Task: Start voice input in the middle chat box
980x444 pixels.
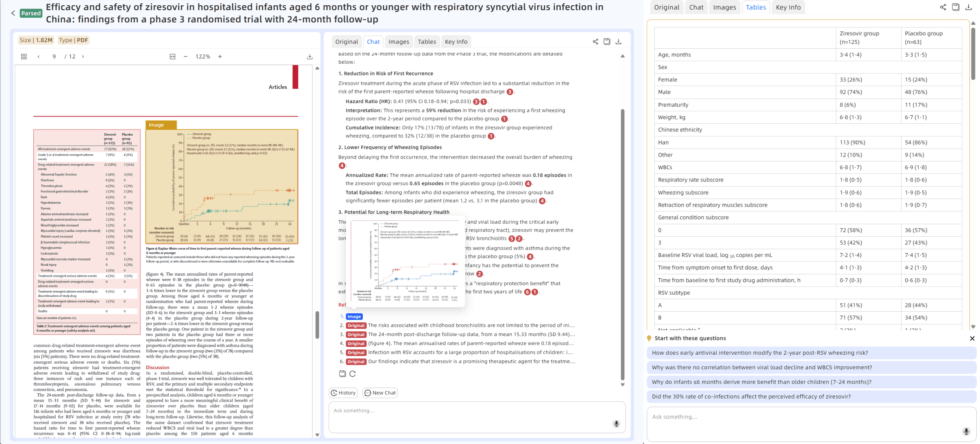Action: [616, 424]
